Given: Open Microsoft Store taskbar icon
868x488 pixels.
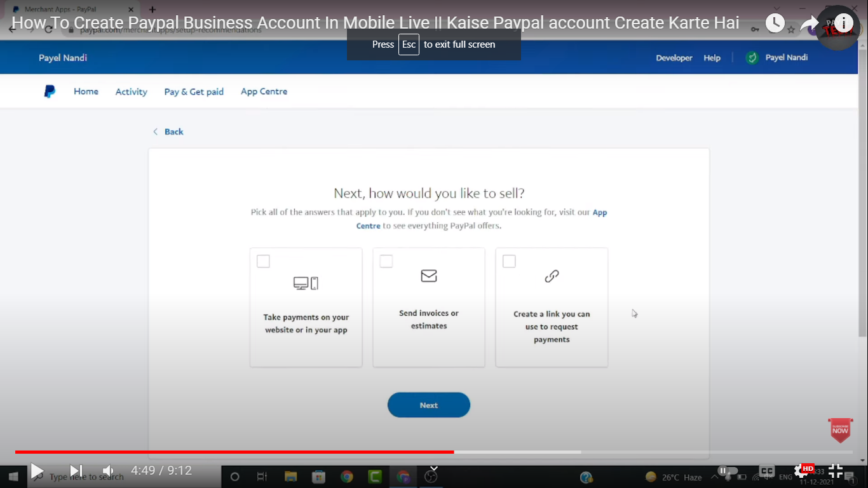Looking at the screenshot, I should click(x=318, y=477).
